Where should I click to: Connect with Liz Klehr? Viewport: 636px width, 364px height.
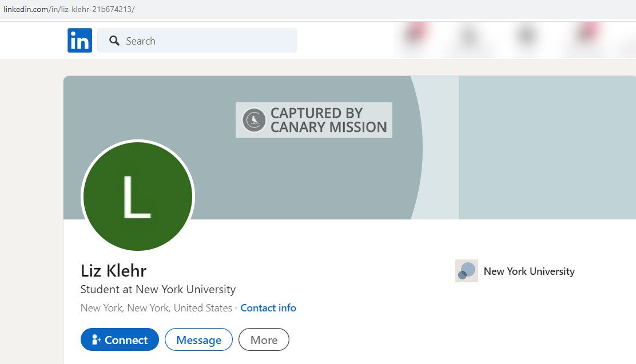[120, 339]
